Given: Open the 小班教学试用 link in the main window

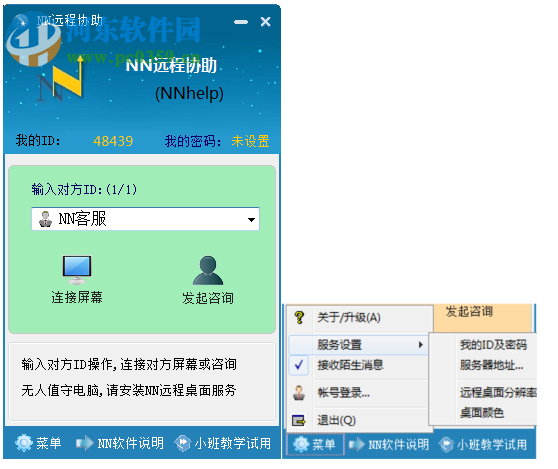Looking at the screenshot, I should [x=232, y=443].
